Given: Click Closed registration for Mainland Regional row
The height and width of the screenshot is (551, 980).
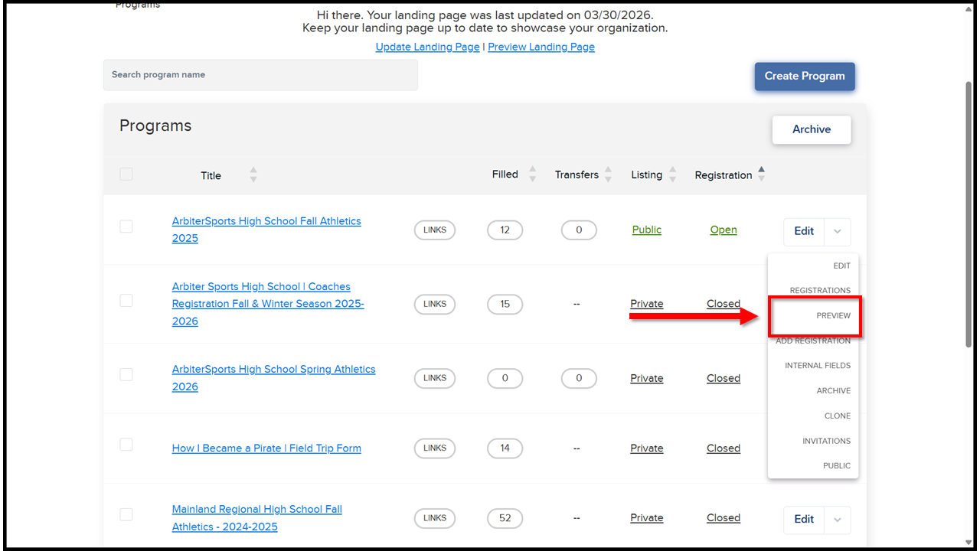Looking at the screenshot, I should (x=724, y=518).
